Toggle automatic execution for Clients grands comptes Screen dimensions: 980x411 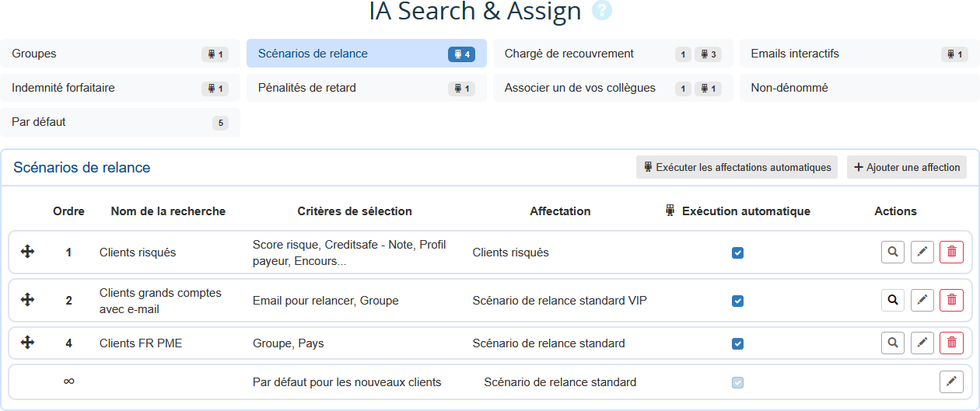[x=737, y=301]
